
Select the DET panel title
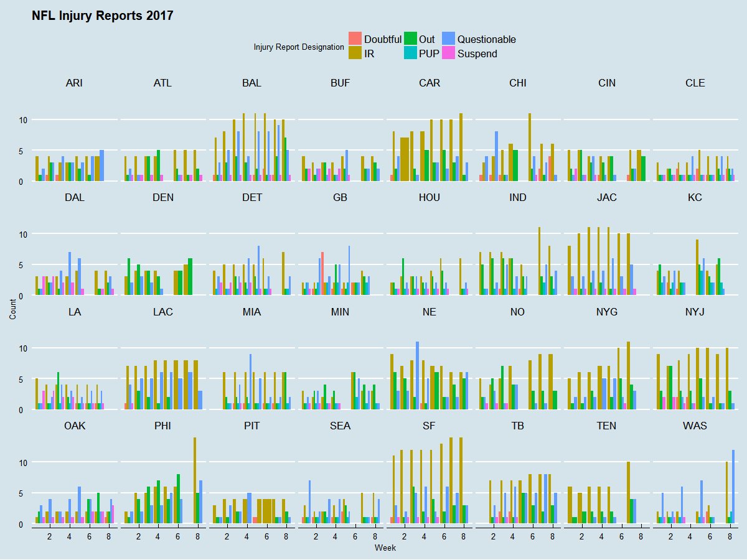[251, 197]
